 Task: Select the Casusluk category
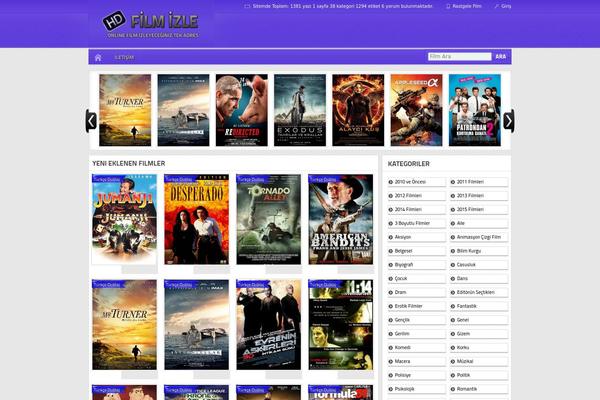coord(479,264)
